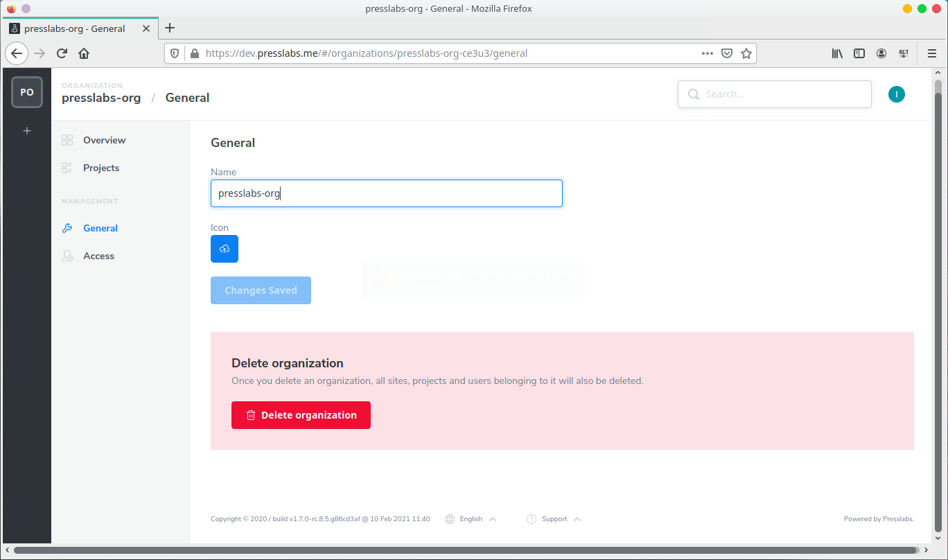The image size is (948, 560).
Task: Open a new browser tab
Action: click(170, 28)
